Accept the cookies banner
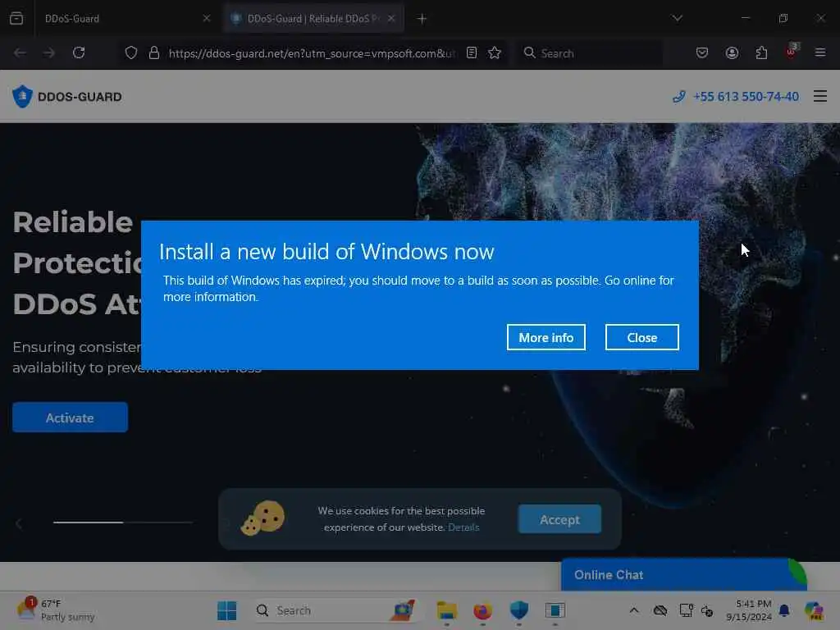840x630 pixels. point(559,519)
